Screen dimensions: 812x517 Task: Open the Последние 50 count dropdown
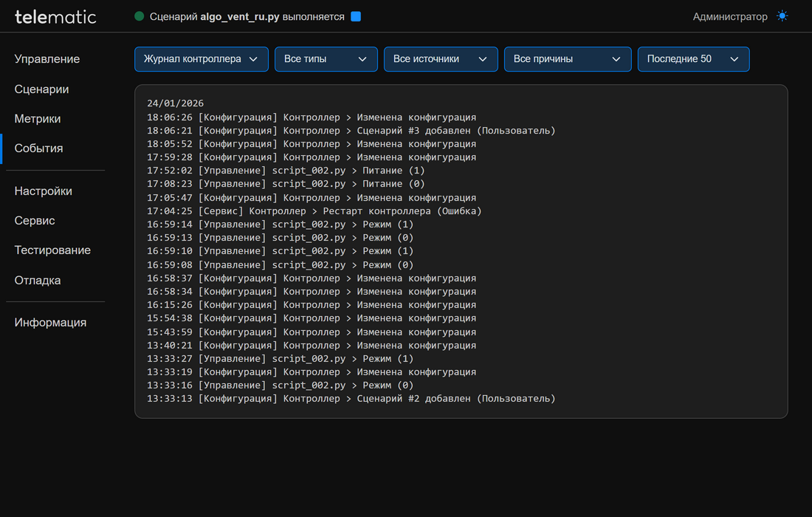693,59
